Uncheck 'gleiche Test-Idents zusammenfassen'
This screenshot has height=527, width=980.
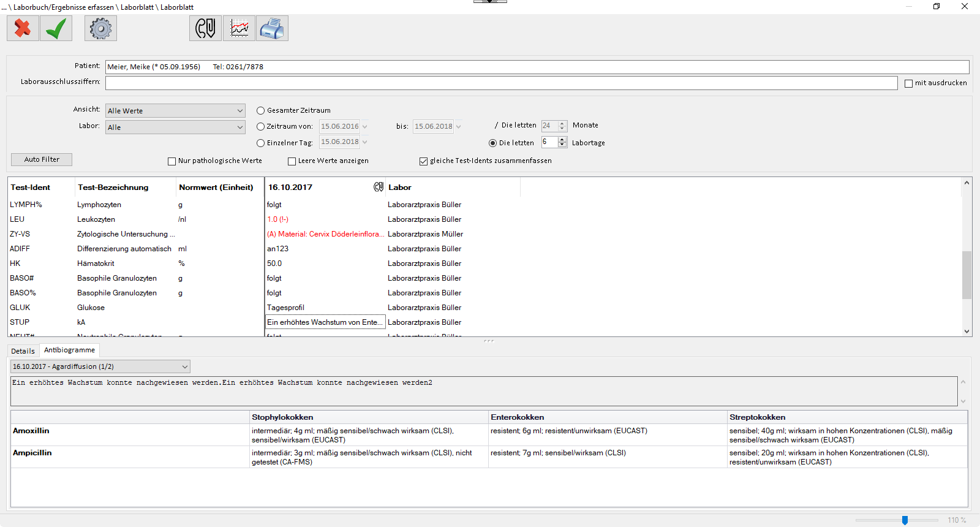423,161
